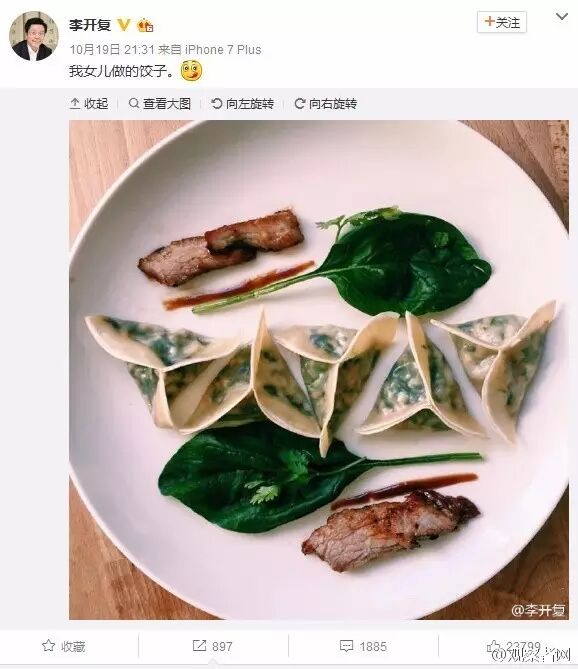
Task: Open the comments icon showing 1885
Action: tap(363, 646)
